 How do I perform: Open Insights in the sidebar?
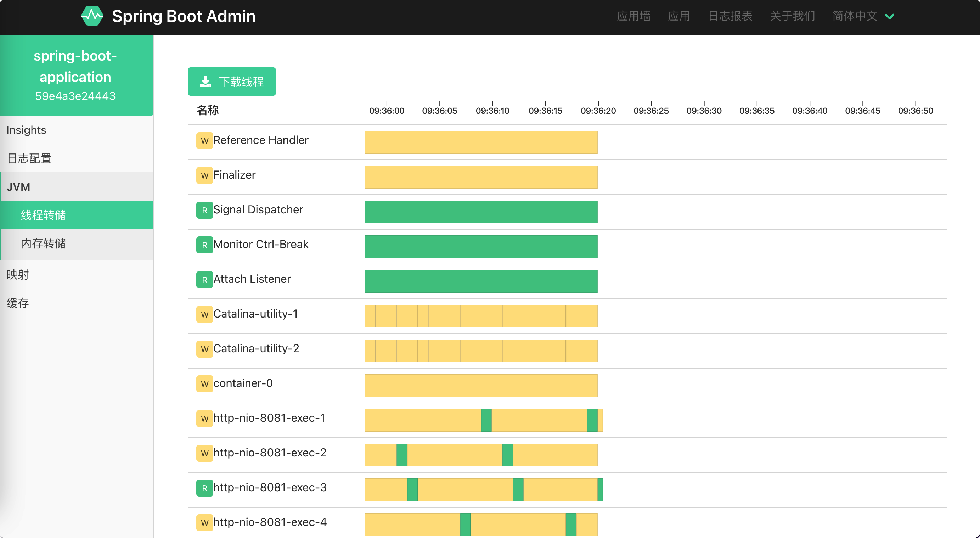77,130
